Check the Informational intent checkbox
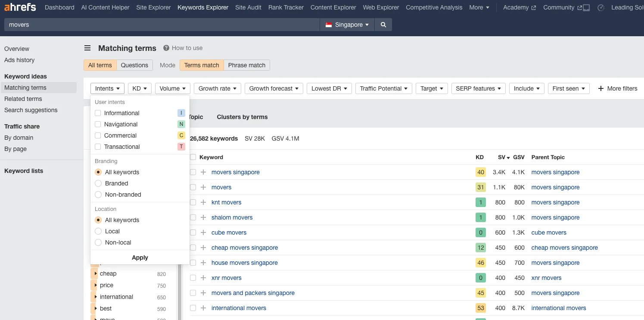 pyautogui.click(x=98, y=113)
